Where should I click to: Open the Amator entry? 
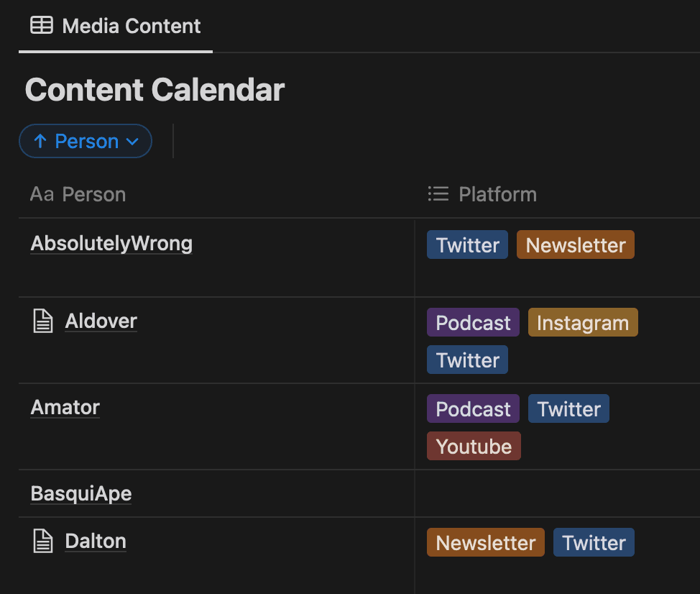point(65,407)
